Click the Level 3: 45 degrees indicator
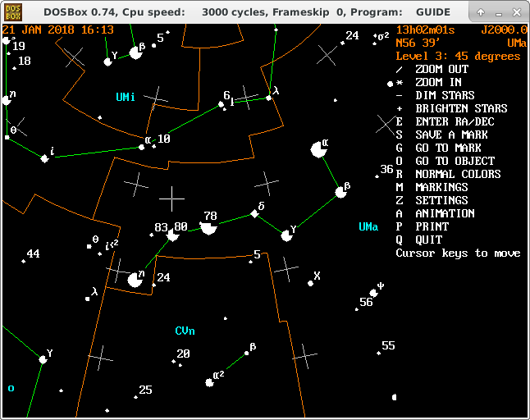530x420 pixels. (x=458, y=56)
